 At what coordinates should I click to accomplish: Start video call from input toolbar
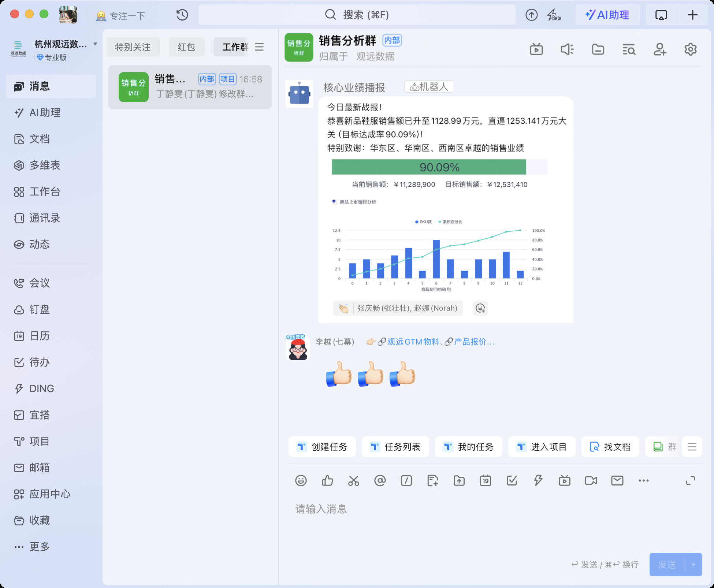(x=591, y=480)
